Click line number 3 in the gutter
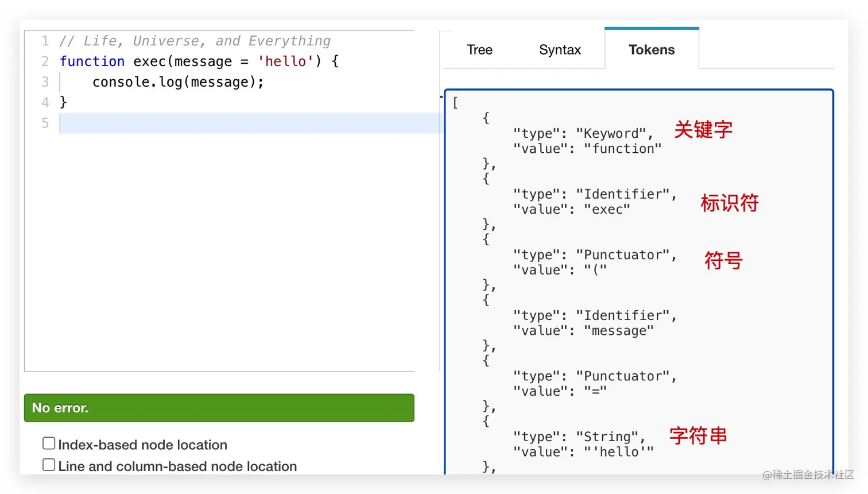Image resolution: width=868 pixels, height=494 pixels. (x=45, y=82)
